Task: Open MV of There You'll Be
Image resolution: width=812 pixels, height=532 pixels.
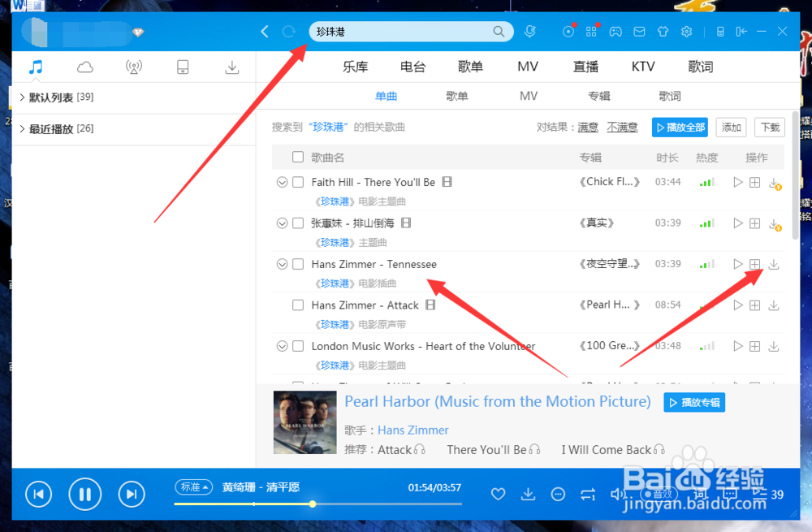Action: tap(447, 182)
